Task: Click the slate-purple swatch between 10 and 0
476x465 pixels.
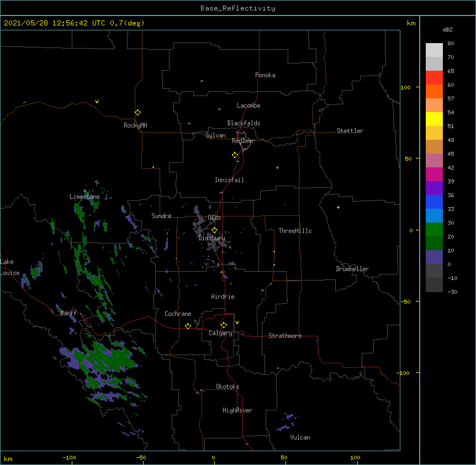Action: coord(434,257)
